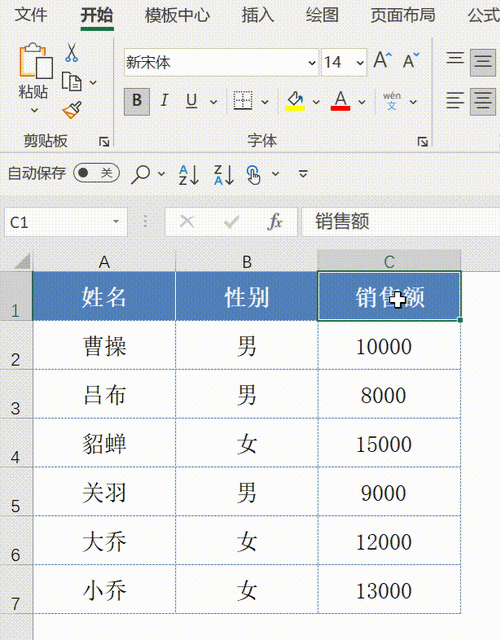This screenshot has width=500, height=640.
Task: Click the Copy icon
Action: 71,81
